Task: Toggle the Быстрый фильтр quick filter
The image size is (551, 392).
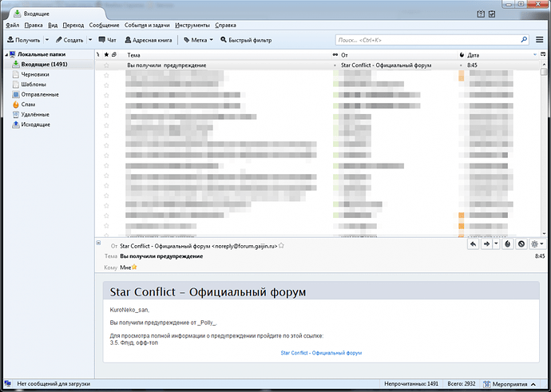Action: 246,40
